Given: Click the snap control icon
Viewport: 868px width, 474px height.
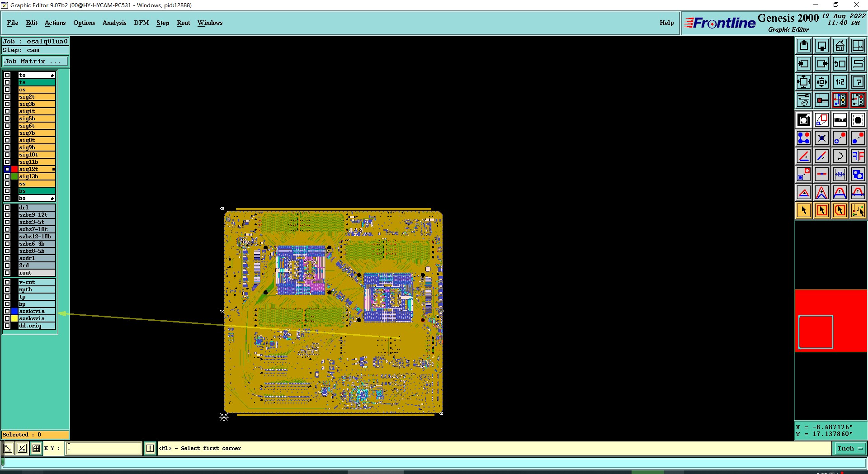Looking at the screenshot, I should 822,100.
